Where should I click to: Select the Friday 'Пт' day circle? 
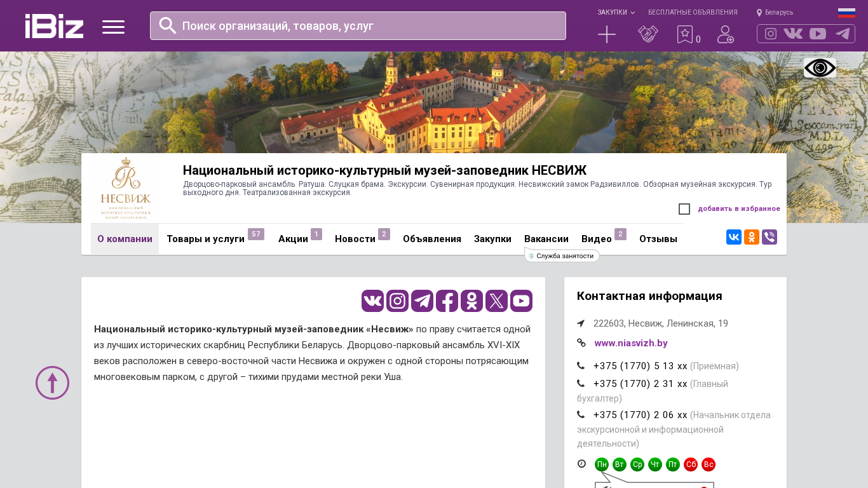point(673,464)
